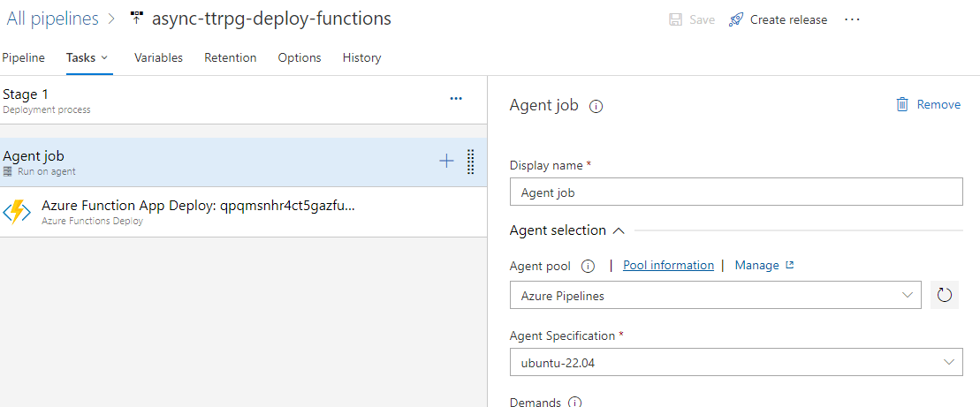Click the Agent Specification label
The width and height of the screenshot is (980, 407).
[x=563, y=335]
